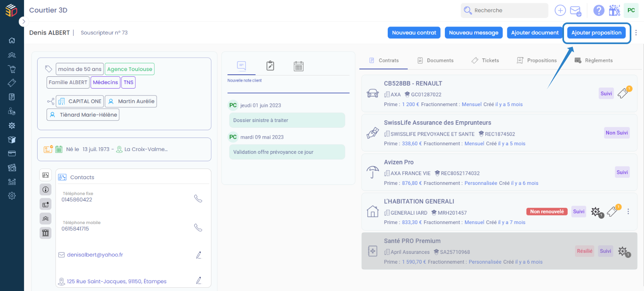Click the TNS tag
This screenshot has height=291, width=644.
[x=129, y=82]
